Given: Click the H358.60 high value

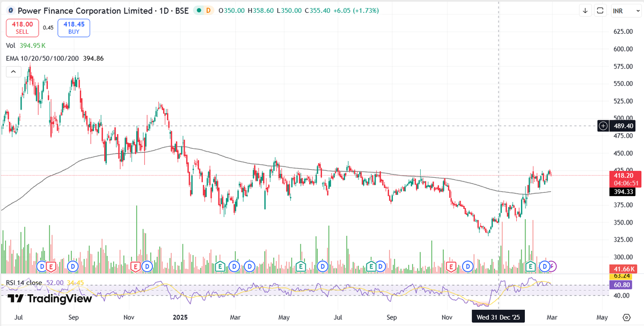Looking at the screenshot, I should pos(260,10).
